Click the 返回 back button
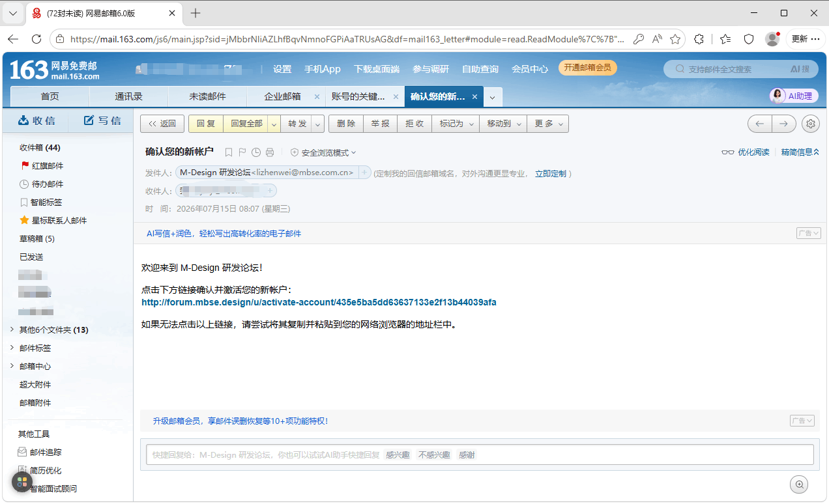The height and width of the screenshot is (504, 829). 162,124
